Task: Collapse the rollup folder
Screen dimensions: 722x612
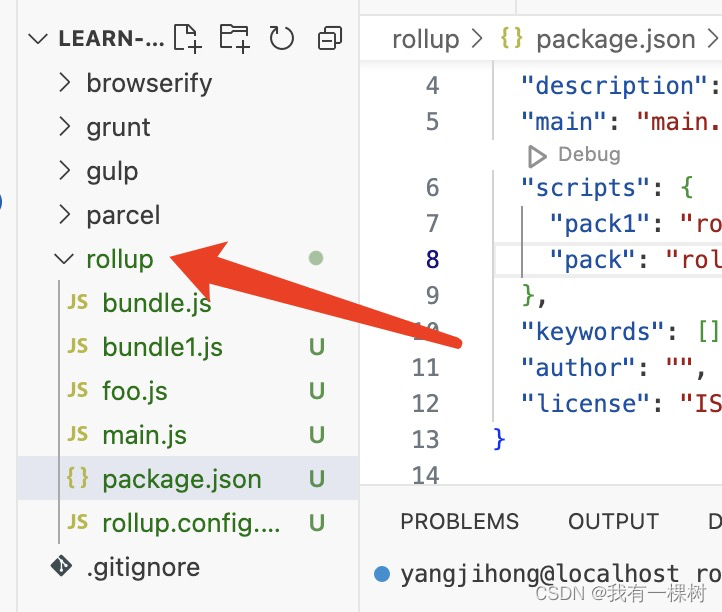Action: pyautogui.click(x=64, y=259)
